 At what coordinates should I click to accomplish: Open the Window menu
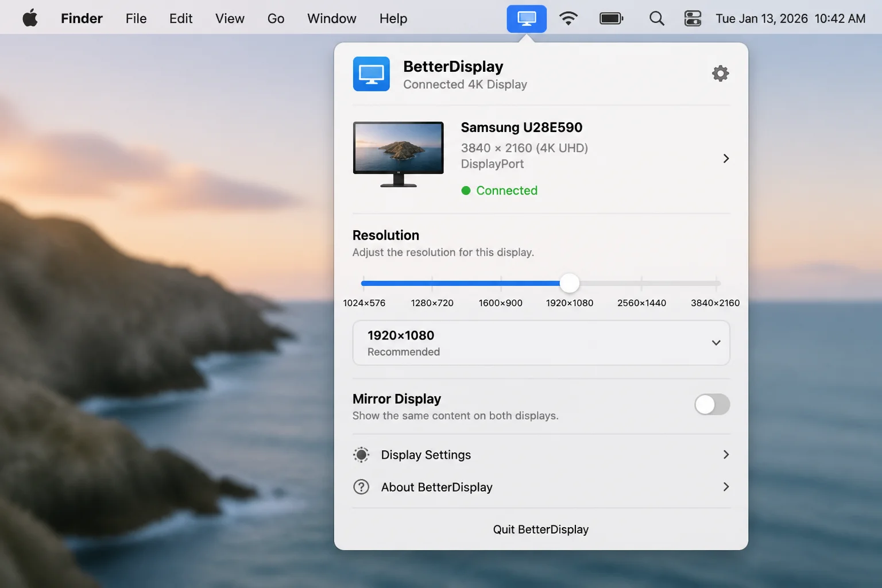point(332,18)
